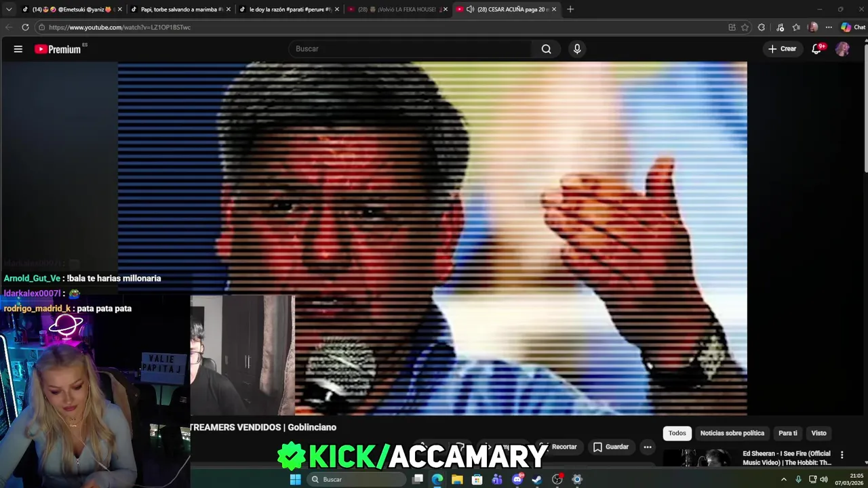Open the app install icon in address bar
Image resolution: width=868 pixels, height=488 pixels.
732,27
